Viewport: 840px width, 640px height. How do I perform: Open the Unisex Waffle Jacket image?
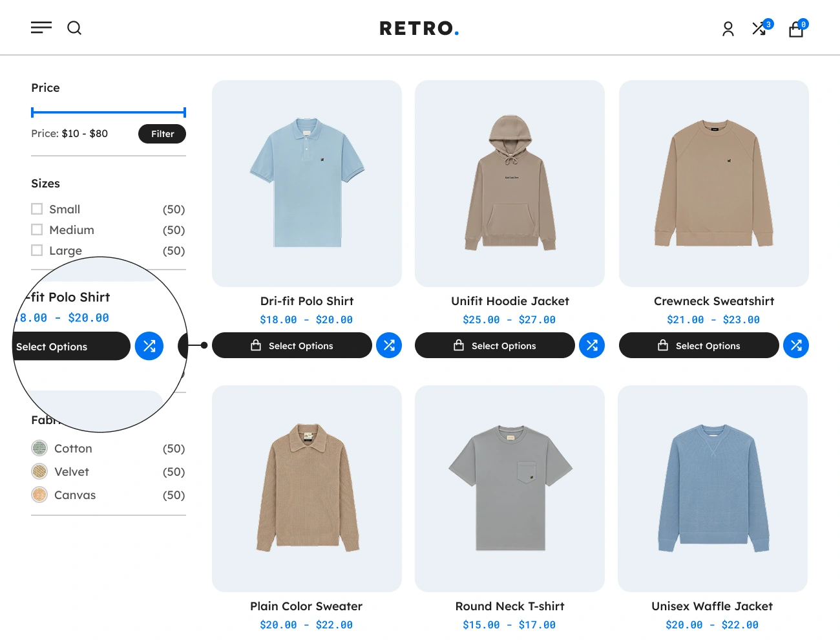(x=713, y=489)
